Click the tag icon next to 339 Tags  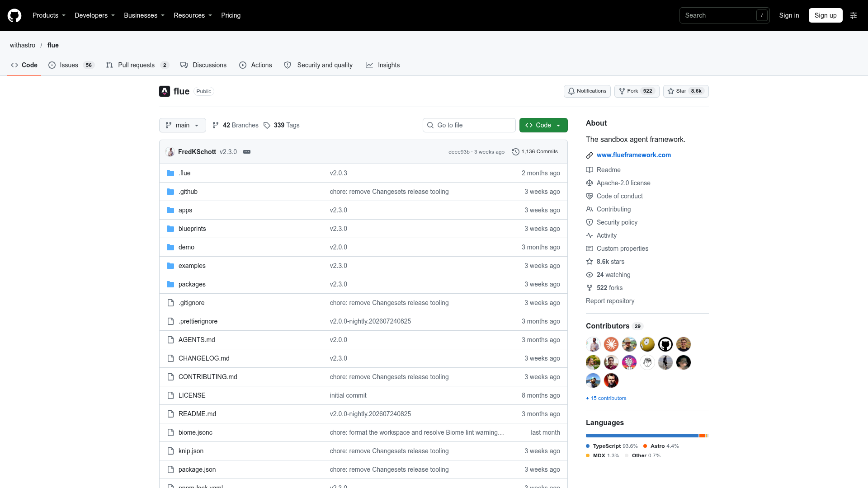point(267,125)
